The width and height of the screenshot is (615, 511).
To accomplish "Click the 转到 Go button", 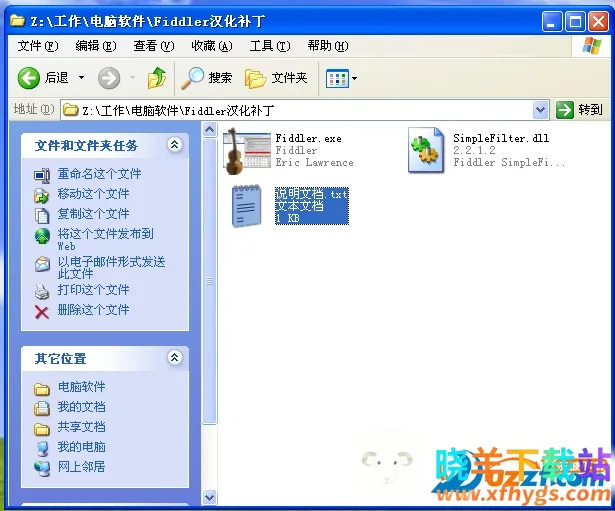I will coord(580,110).
